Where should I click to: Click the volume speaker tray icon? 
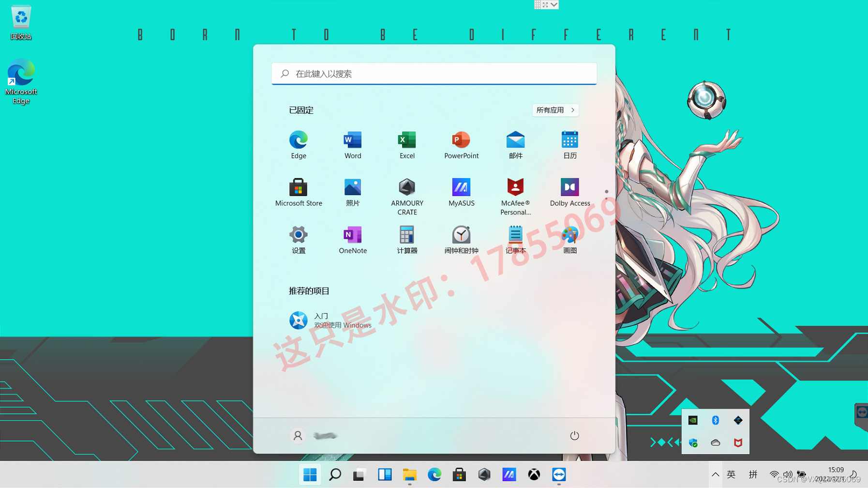coord(788,474)
